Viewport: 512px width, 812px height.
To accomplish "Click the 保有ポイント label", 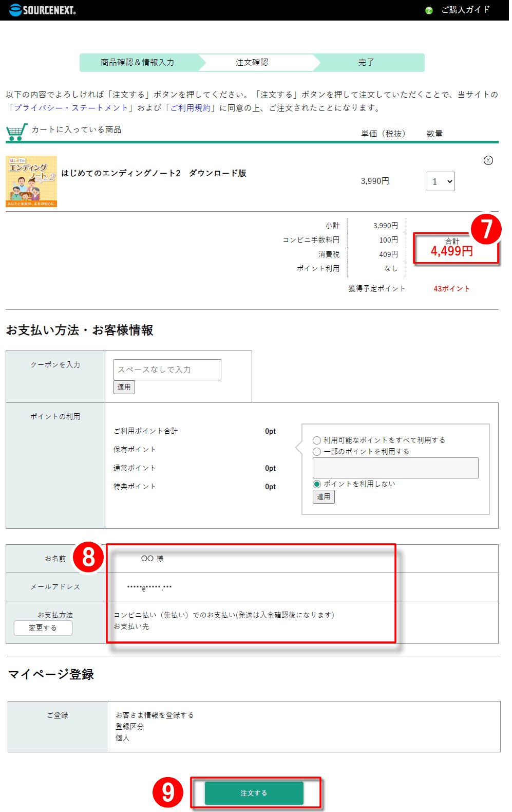I will tap(135, 449).
